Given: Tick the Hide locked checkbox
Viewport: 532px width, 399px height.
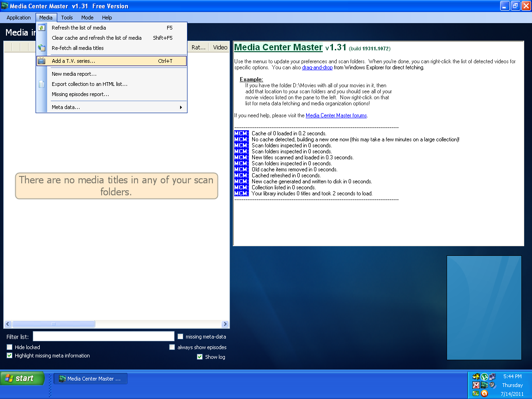Looking at the screenshot, I should [10, 347].
